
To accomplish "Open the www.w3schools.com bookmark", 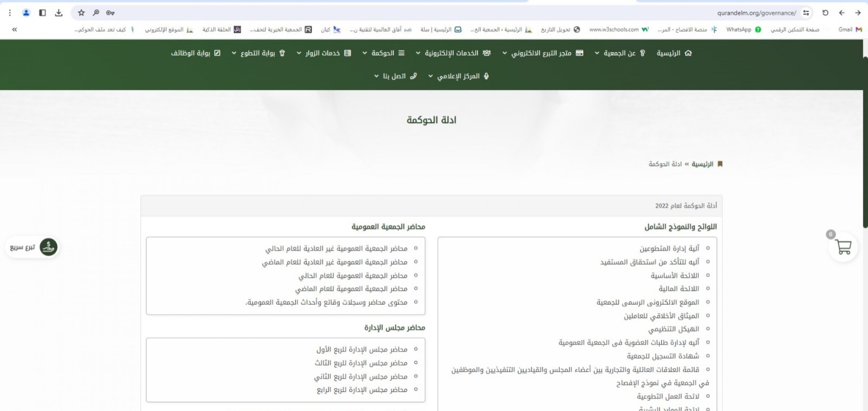I will click(619, 29).
